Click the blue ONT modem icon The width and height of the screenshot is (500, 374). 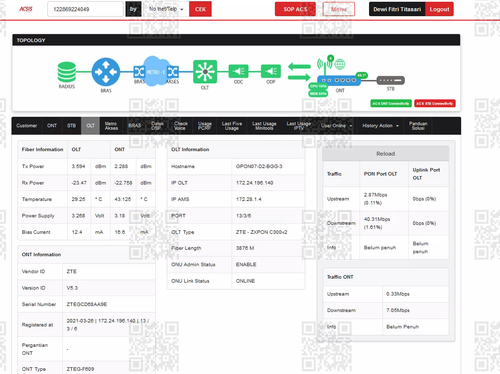(x=339, y=80)
